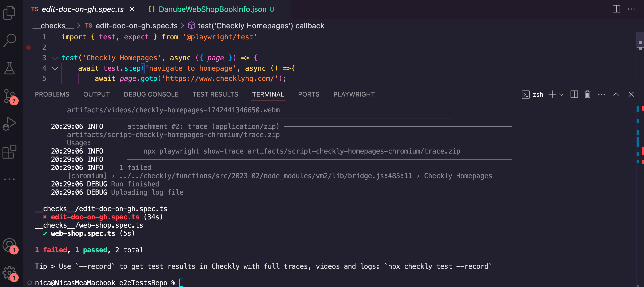Collapse the 'Checkly Homepages' test block
This screenshot has height=287, width=644.
click(55, 58)
